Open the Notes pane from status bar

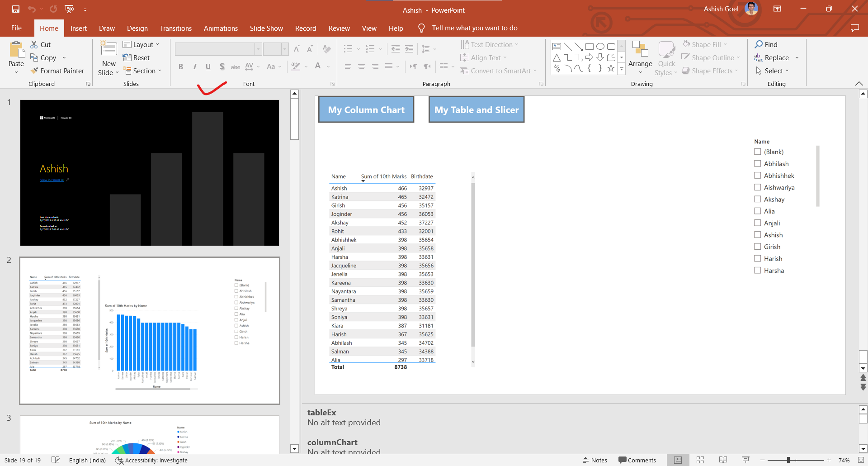coord(595,460)
